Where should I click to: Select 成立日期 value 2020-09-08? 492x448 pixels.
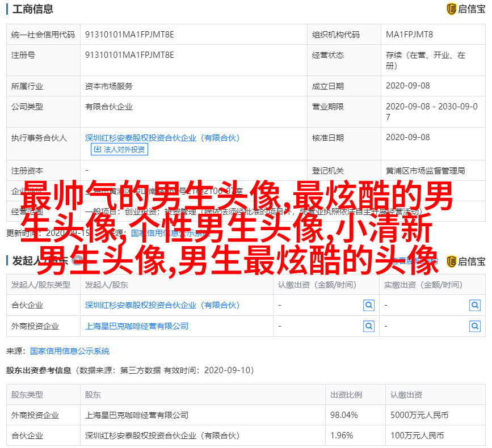point(407,86)
